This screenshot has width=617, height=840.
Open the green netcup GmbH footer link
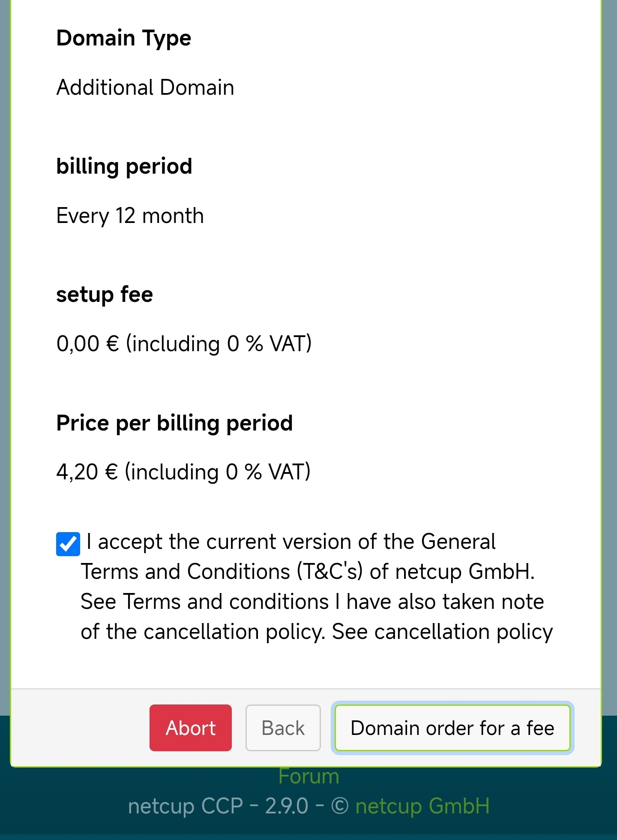422,806
